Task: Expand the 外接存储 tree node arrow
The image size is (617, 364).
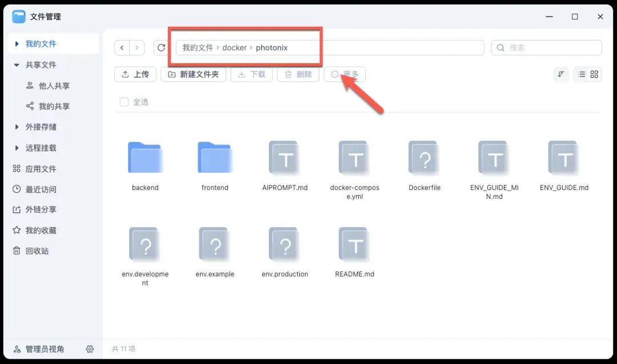Action: click(17, 127)
